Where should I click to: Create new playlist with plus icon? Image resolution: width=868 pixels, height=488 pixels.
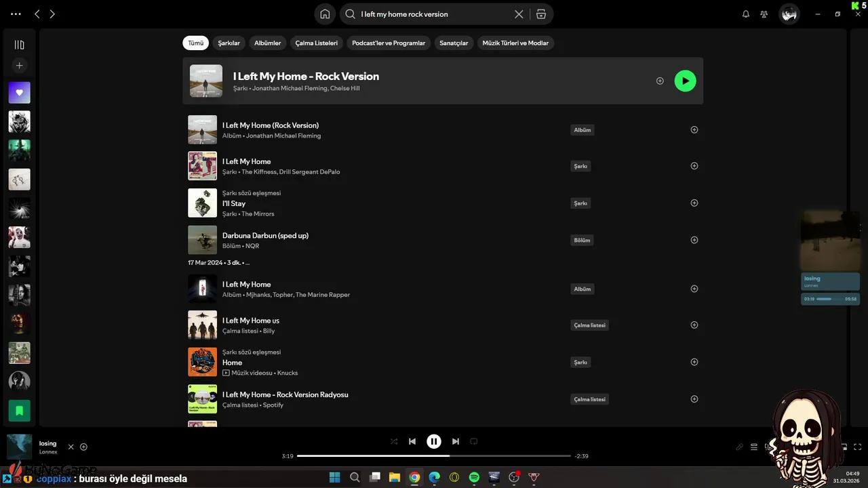19,66
